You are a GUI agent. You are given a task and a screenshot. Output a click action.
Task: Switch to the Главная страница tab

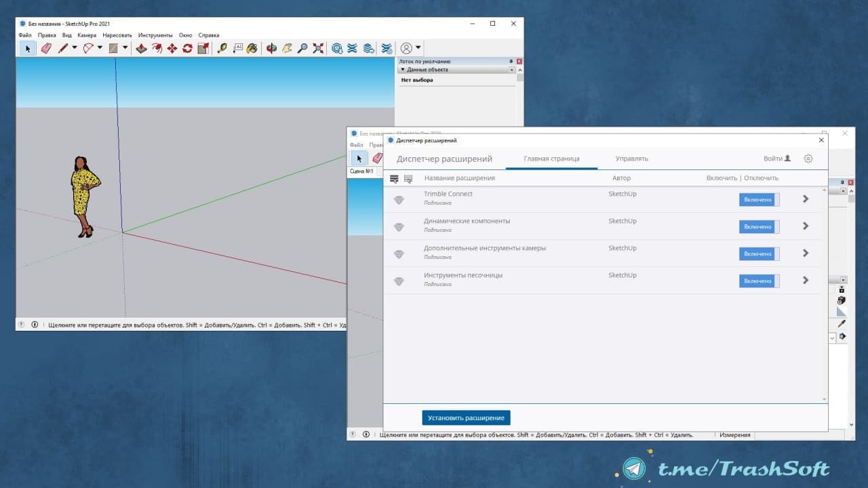pos(551,159)
